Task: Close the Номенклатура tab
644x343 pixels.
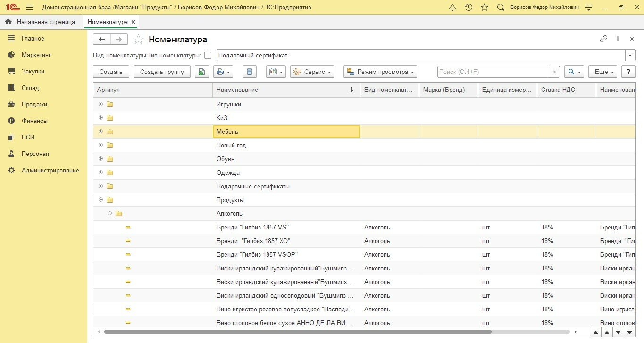Action: 133,22
